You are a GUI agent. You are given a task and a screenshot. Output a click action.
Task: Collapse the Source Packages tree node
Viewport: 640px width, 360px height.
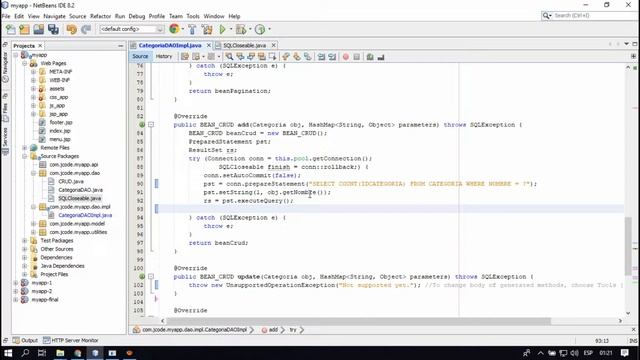coord(25,156)
